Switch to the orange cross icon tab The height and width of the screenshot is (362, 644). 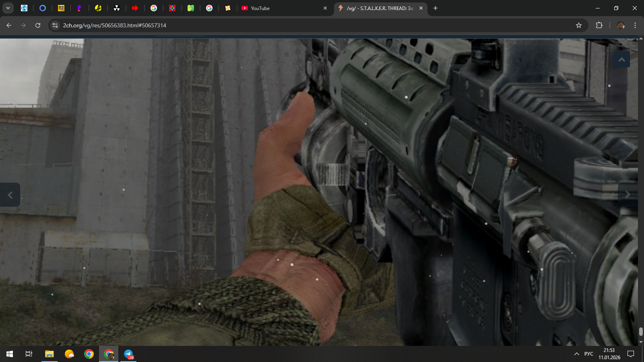point(228,8)
